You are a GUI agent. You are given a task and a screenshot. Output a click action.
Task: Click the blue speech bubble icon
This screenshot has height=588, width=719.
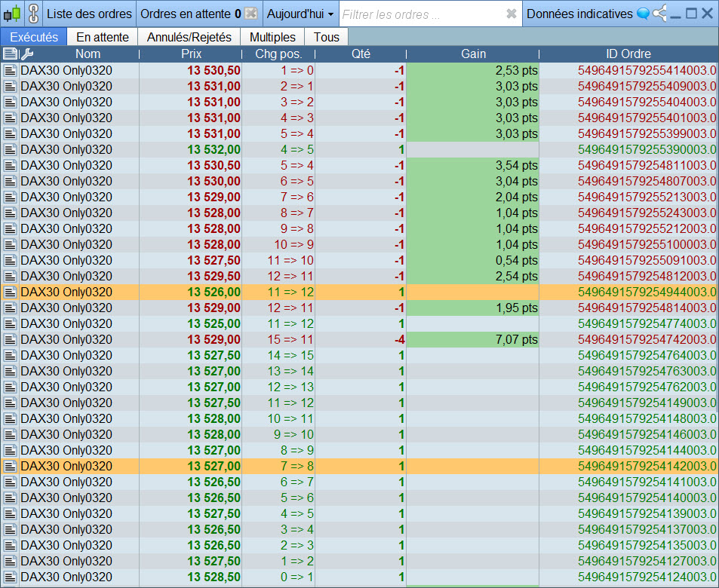[x=643, y=14]
